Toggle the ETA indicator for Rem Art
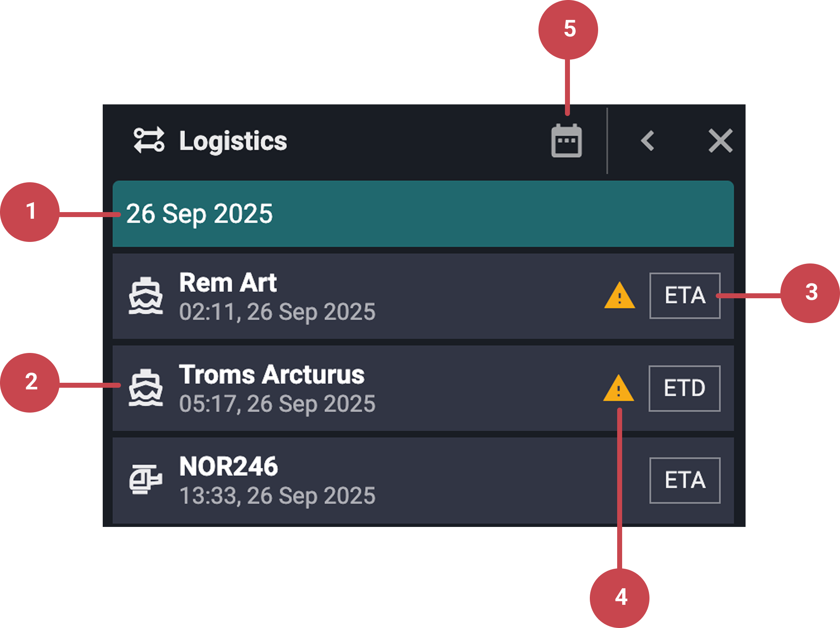The image size is (840, 628). point(685,295)
